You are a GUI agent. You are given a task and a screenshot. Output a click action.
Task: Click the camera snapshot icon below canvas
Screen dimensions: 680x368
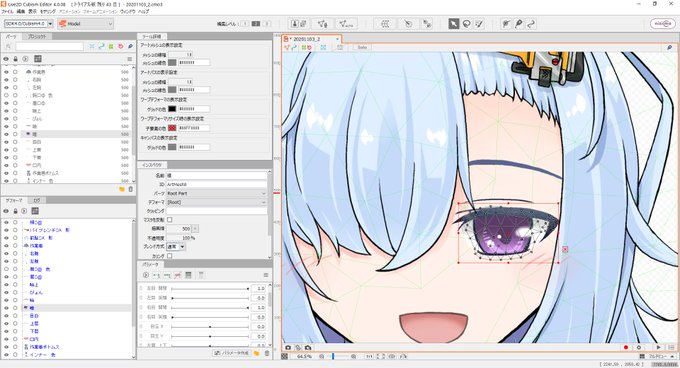pos(288,348)
